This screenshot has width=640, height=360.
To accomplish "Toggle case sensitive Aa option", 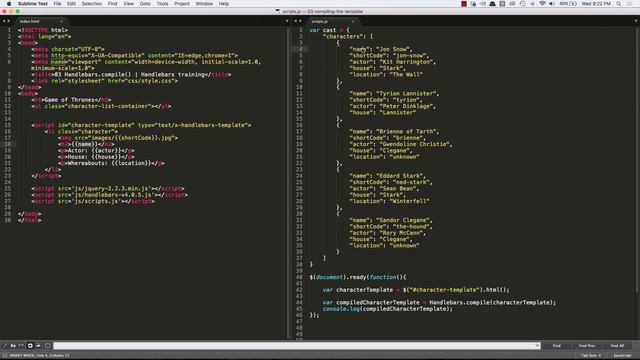I will coord(13,346).
